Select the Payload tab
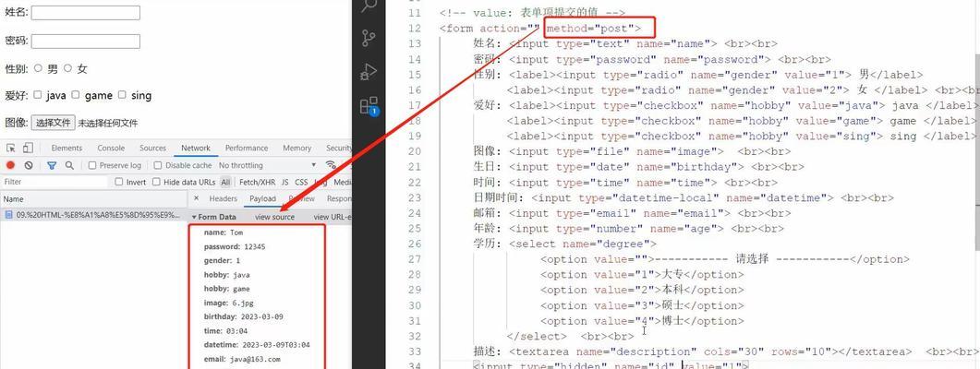Viewport: 980px width, 369px height. click(x=262, y=198)
